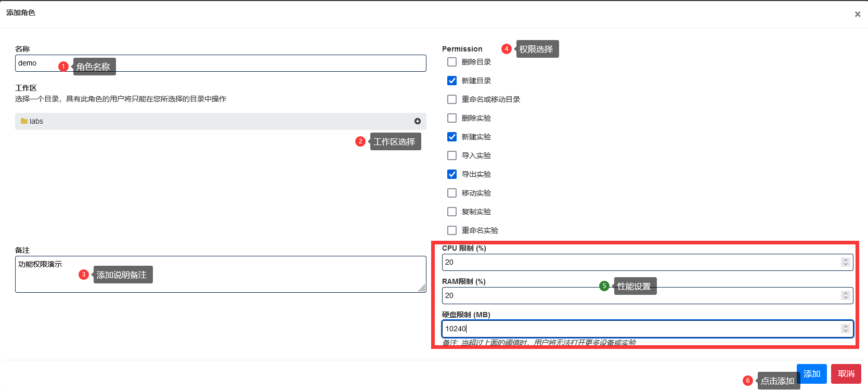Uncheck the 导出实验 checkbox
The width and height of the screenshot is (868, 390).
(x=452, y=174)
